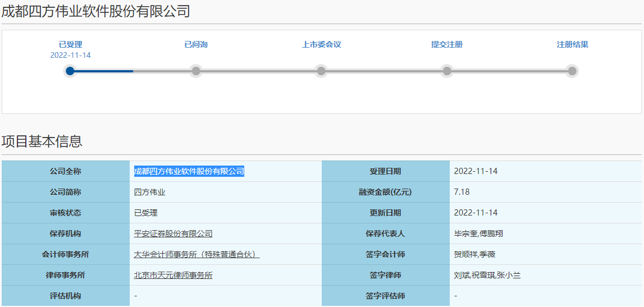
Task: Select the 上市委会议 stage label
Action: click(321, 44)
